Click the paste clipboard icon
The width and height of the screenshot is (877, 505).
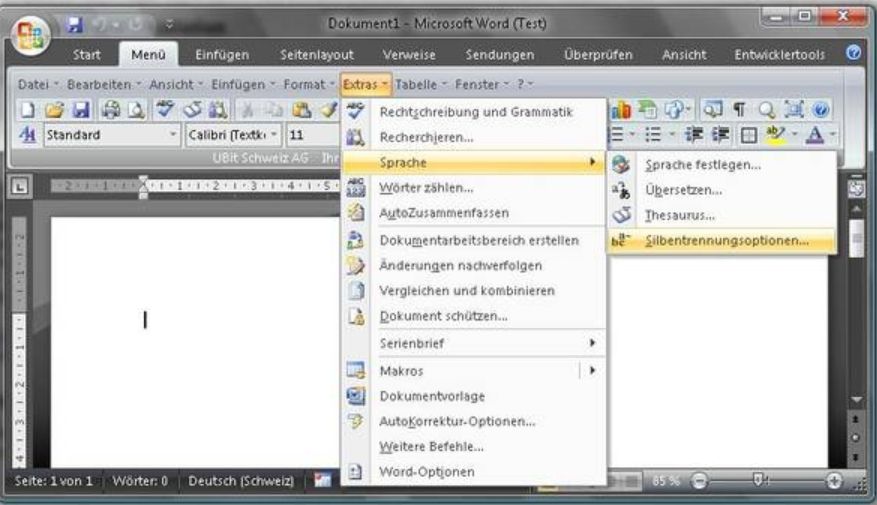click(301, 110)
